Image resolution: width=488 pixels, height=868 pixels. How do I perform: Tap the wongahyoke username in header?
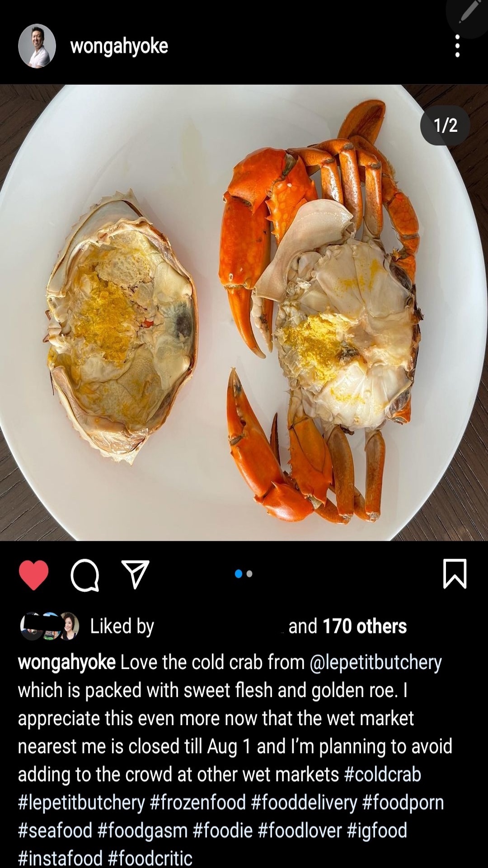119,46
